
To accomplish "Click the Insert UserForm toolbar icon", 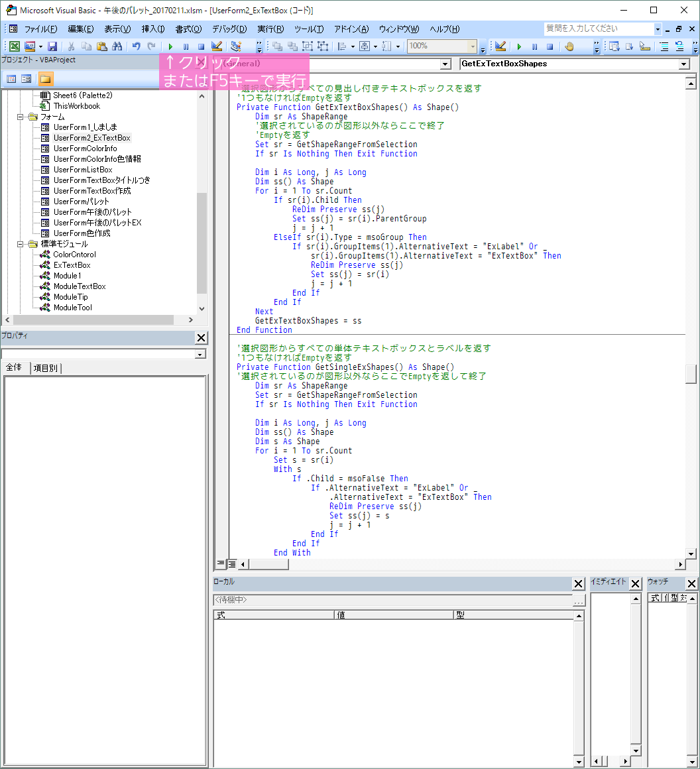I will tap(30, 46).
